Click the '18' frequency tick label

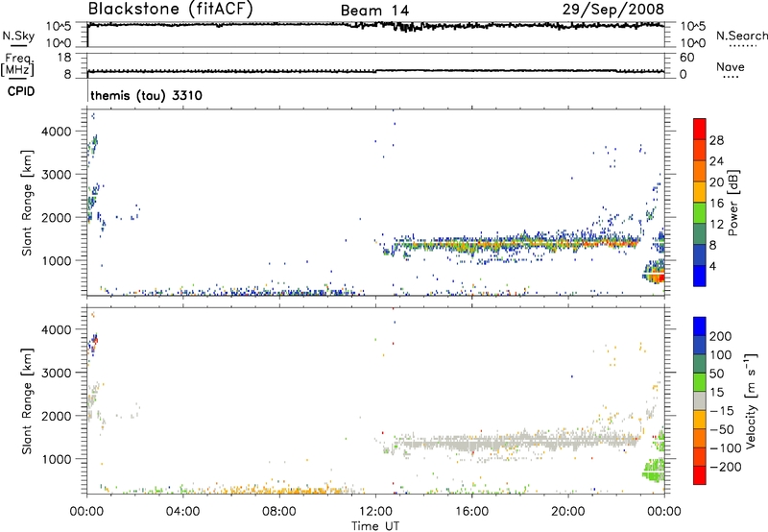tap(64, 58)
